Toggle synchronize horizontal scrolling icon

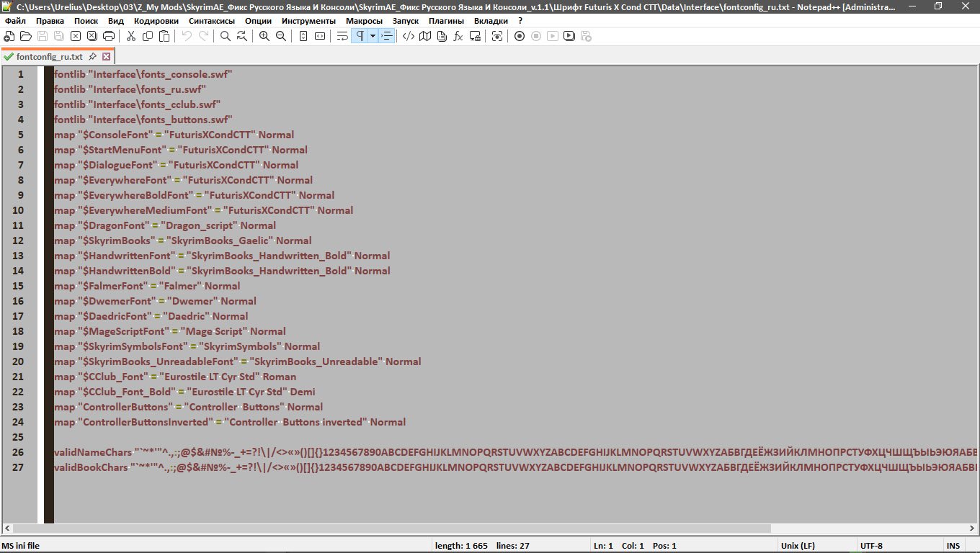tap(320, 36)
